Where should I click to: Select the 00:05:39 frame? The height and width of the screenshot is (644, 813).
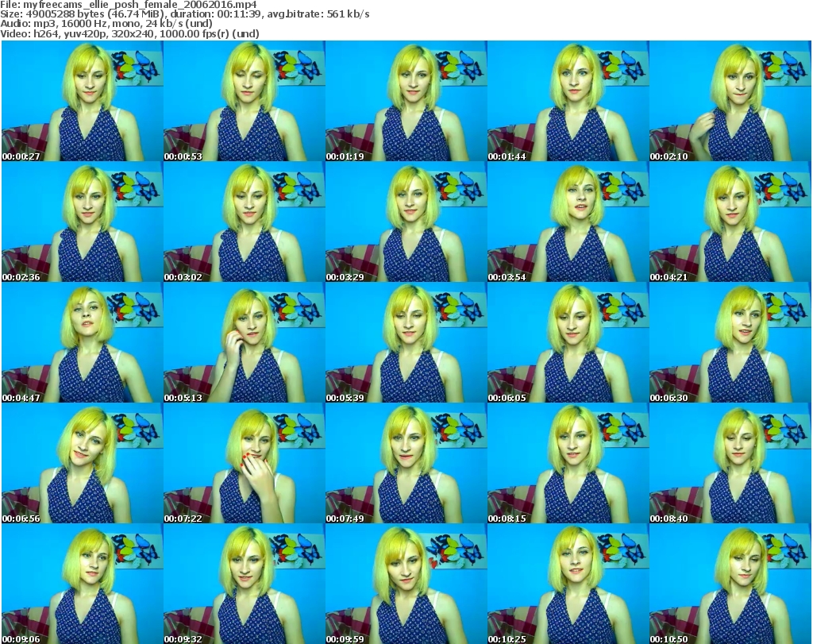coord(406,342)
